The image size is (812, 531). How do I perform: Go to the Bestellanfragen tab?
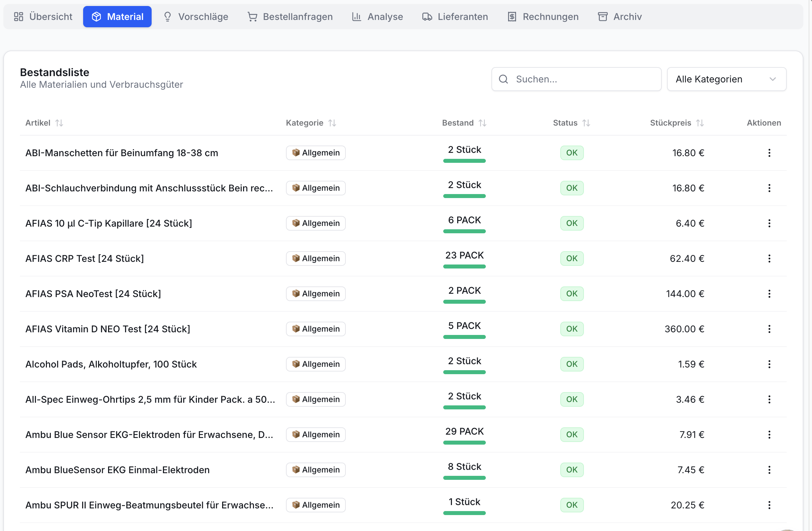click(x=290, y=17)
